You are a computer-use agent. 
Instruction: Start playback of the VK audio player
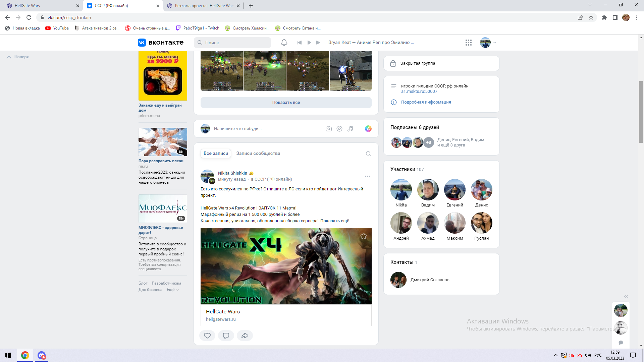[309, 43]
